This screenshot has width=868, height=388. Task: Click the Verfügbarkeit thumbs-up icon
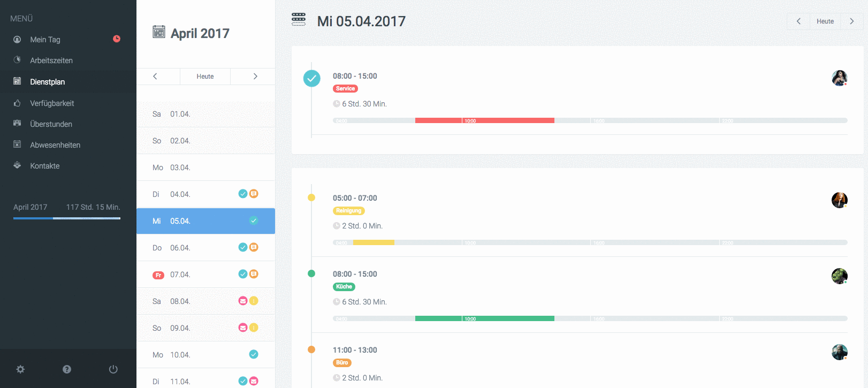coord(17,103)
